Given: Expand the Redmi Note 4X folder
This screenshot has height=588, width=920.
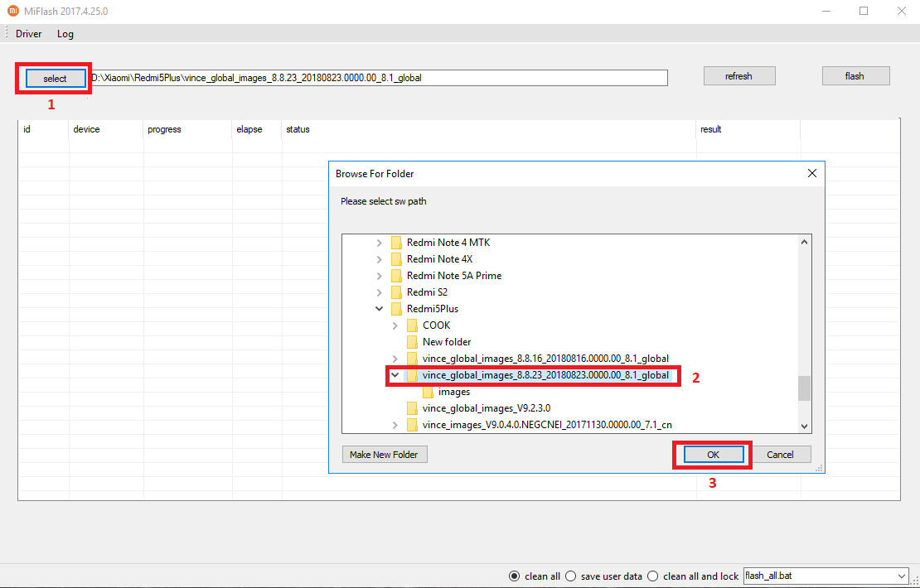Looking at the screenshot, I should pyautogui.click(x=380, y=259).
